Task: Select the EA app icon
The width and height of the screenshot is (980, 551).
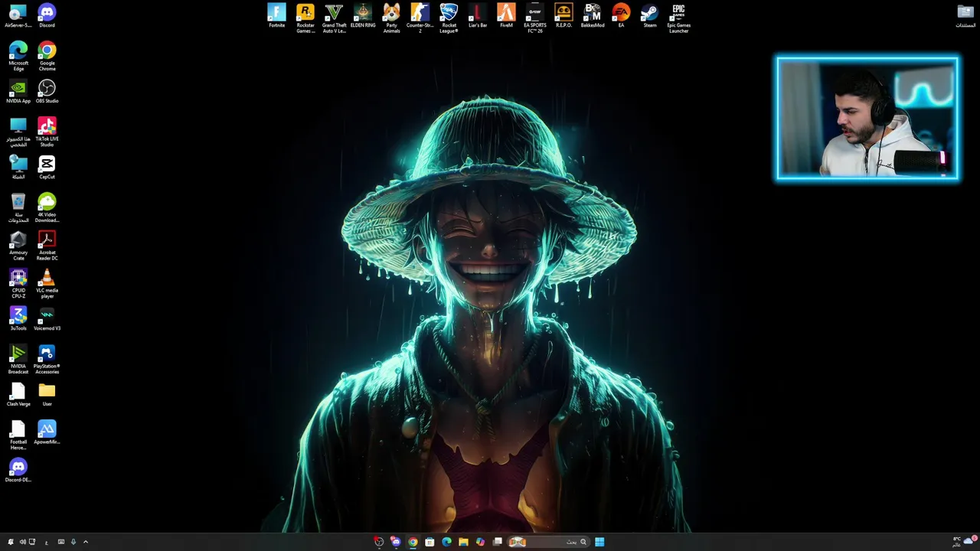Action: tap(621, 16)
